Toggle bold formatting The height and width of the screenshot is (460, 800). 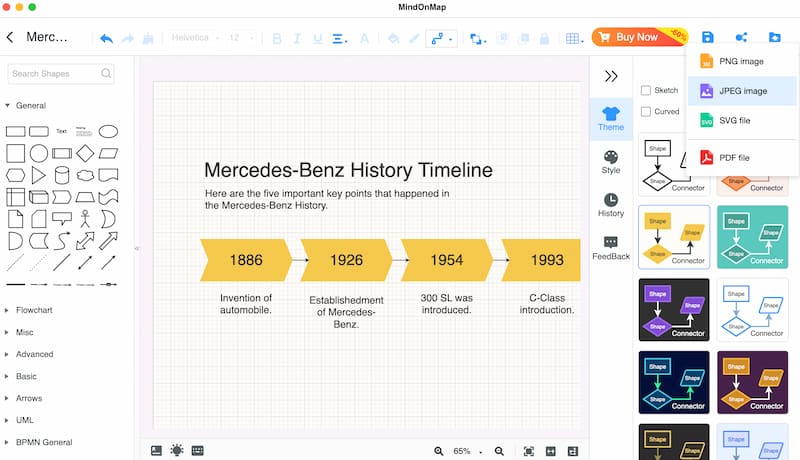click(277, 38)
